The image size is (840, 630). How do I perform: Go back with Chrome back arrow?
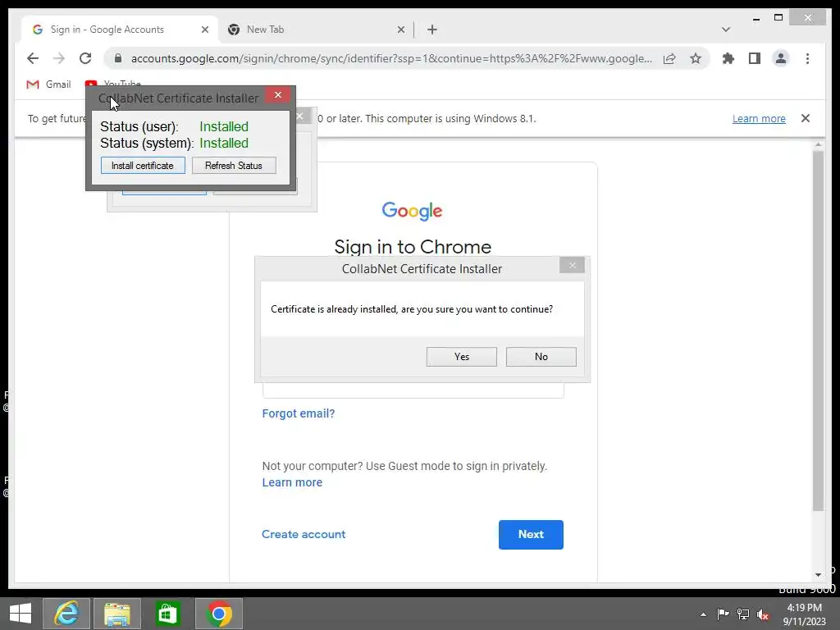(33, 58)
